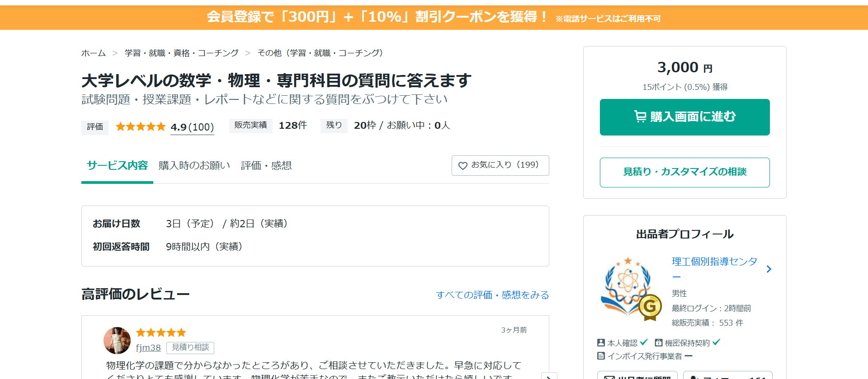Click the ホーム breadcrumb link
The image size is (868, 379).
94,53
